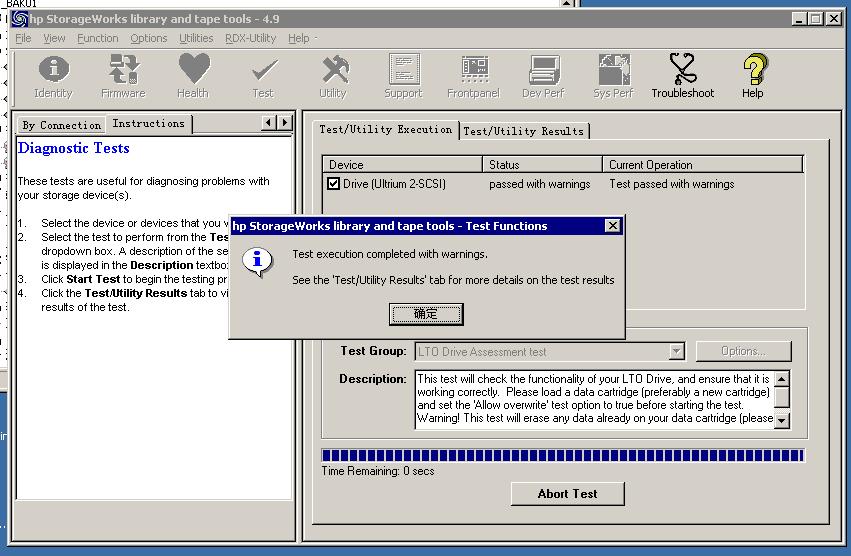The image size is (851, 556).
Task: Click the Health heart icon
Action: coord(193,77)
